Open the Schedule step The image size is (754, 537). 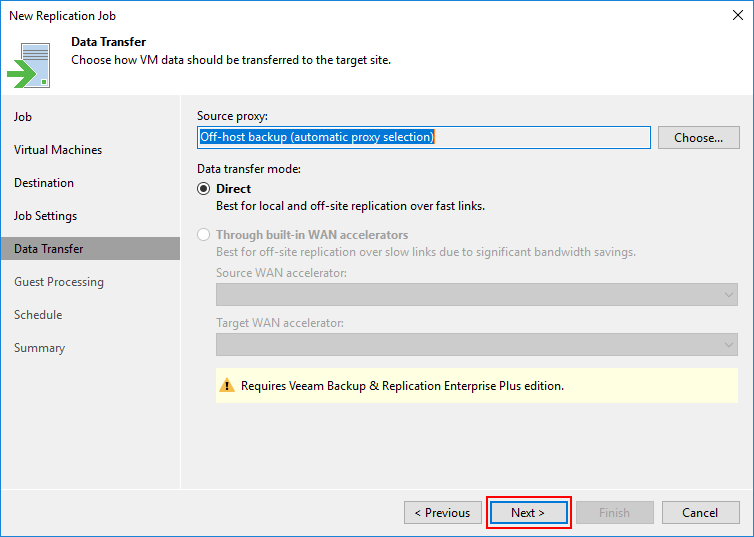tap(38, 315)
